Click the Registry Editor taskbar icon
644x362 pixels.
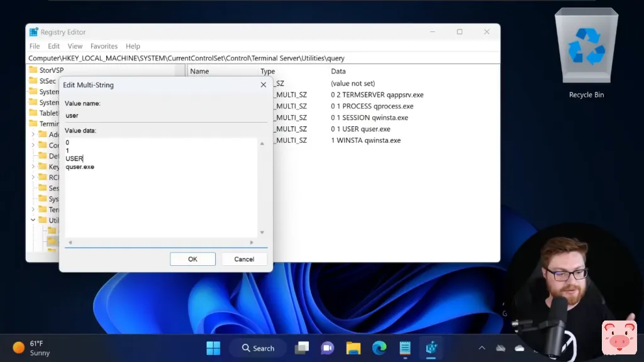click(x=431, y=348)
